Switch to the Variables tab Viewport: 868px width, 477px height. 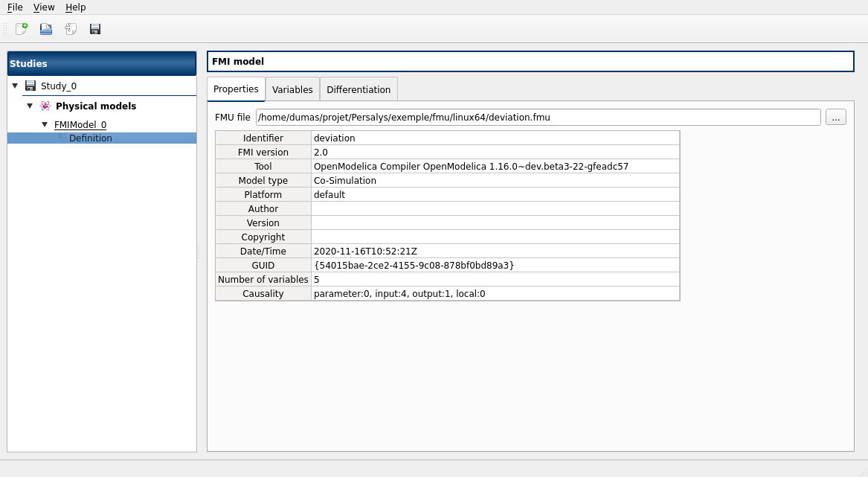coord(292,90)
